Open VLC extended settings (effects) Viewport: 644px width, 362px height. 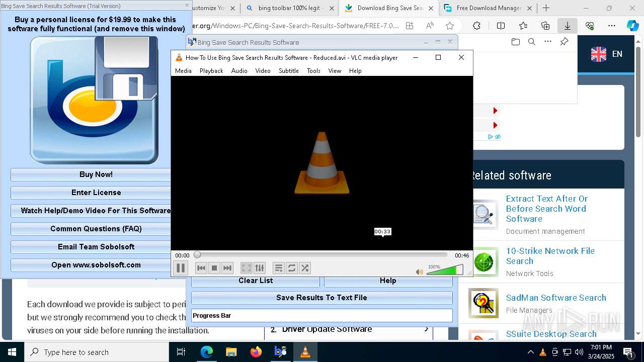[x=259, y=268]
